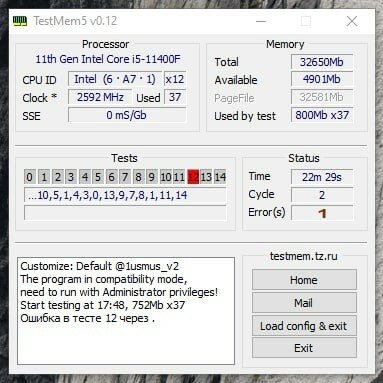Select test box 4
Screen dimensions: 383x383
click(x=85, y=177)
